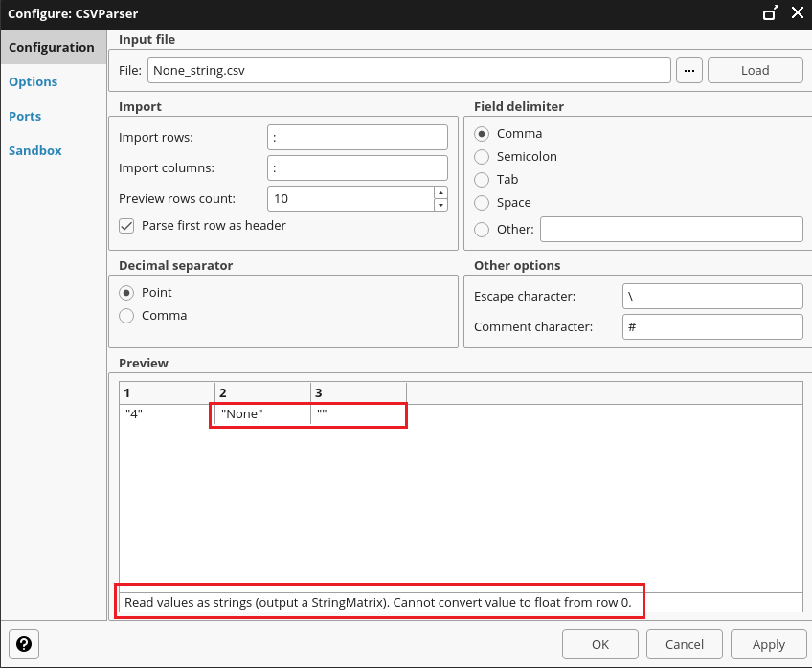The image size is (812, 668).
Task: Open the Options tab
Action: (34, 81)
